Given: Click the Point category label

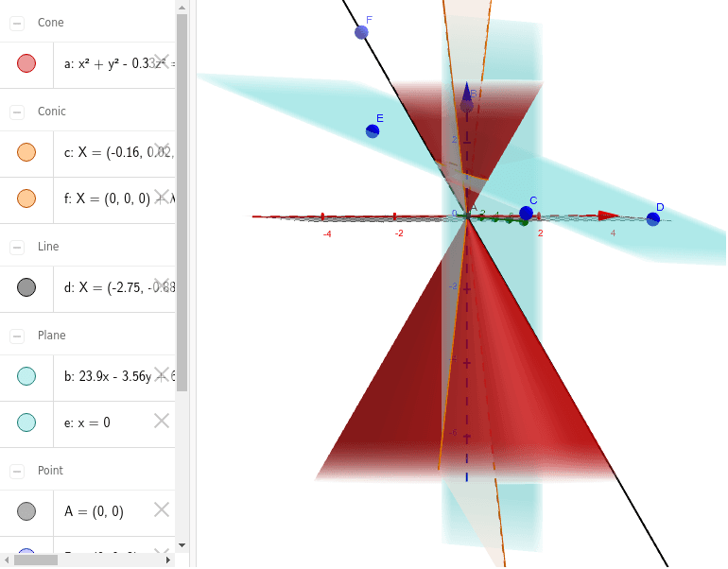Looking at the screenshot, I should [x=50, y=471].
